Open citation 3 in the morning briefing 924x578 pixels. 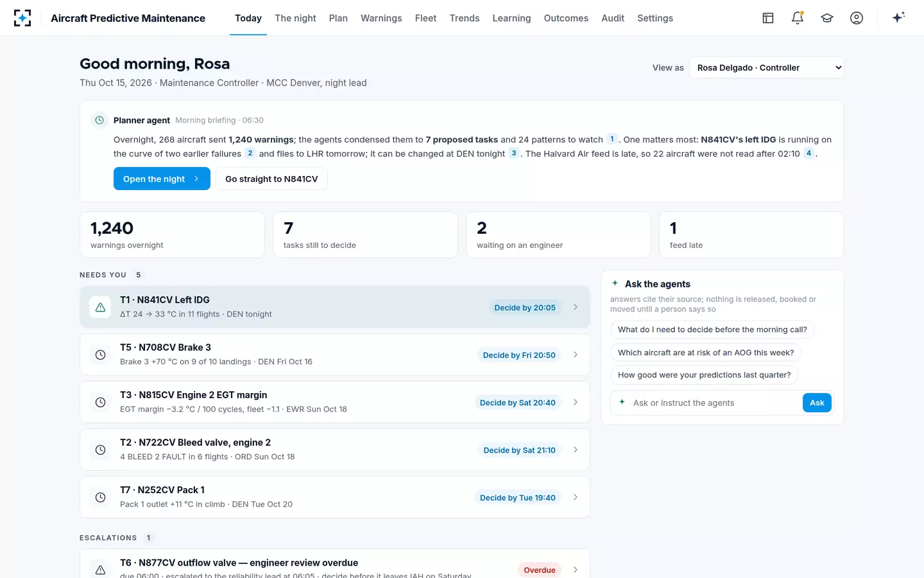point(514,153)
